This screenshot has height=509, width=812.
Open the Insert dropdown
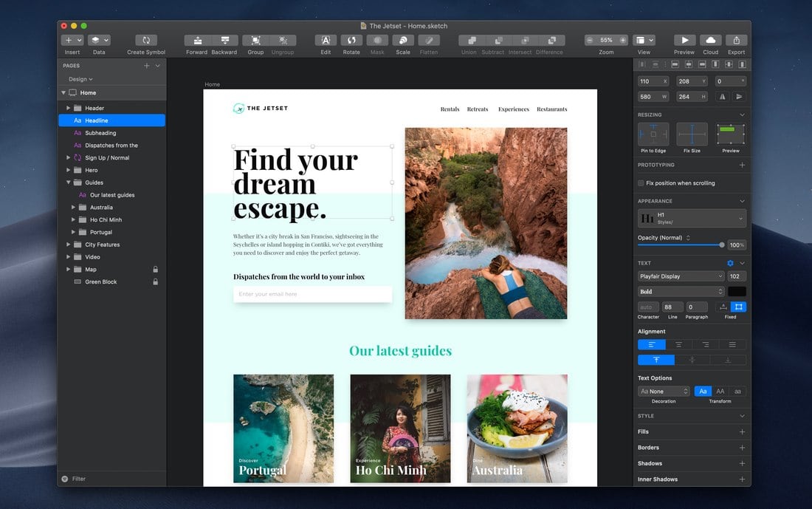72,41
